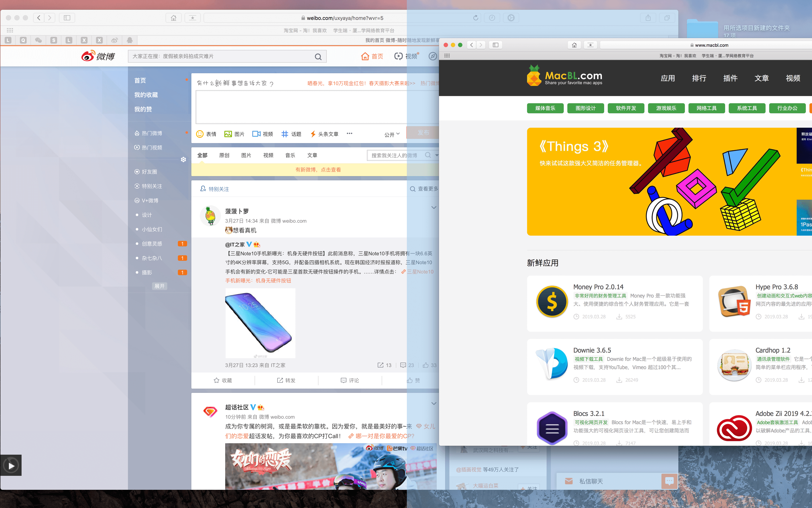Repost (转发) the 菠菠卜萝 post
This screenshot has width=812, height=508.
click(286, 380)
